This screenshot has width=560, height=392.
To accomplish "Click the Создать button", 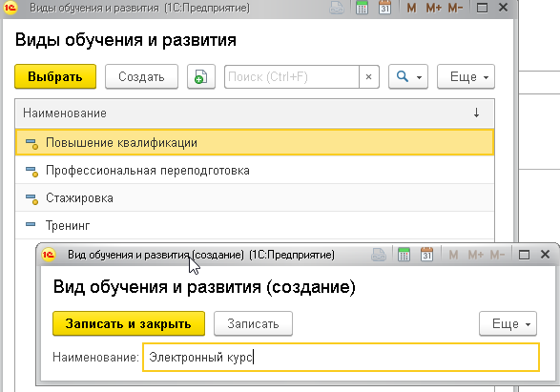I will point(141,76).
